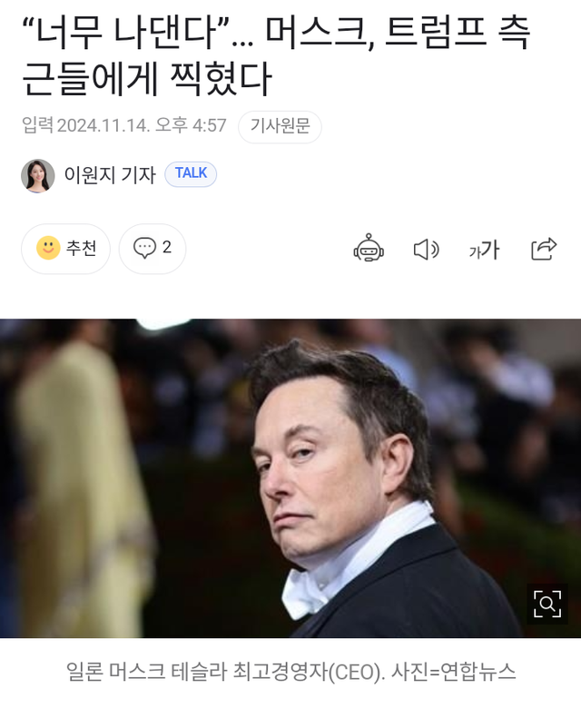Open the AI summary robot icon
Image resolution: width=581 pixels, height=728 pixels.
point(369,248)
